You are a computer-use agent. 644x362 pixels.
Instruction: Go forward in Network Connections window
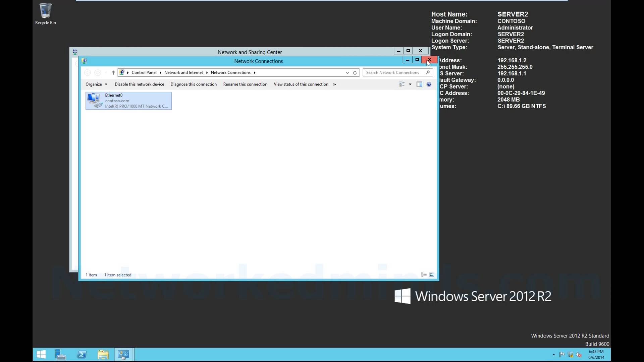pyautogui.click(x=98, y=72)
